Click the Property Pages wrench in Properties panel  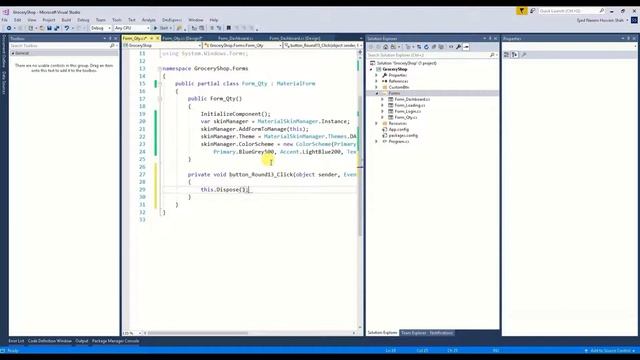coord(524,55)
